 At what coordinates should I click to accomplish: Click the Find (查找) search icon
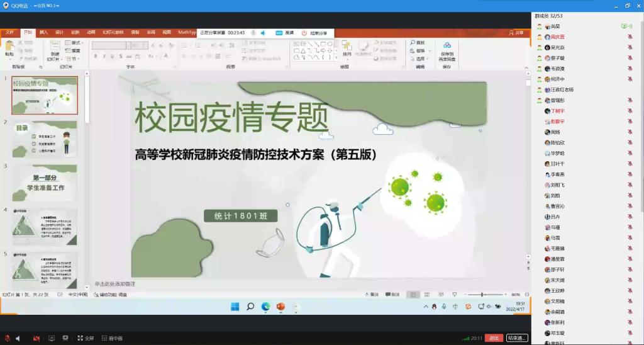(417, 42)
